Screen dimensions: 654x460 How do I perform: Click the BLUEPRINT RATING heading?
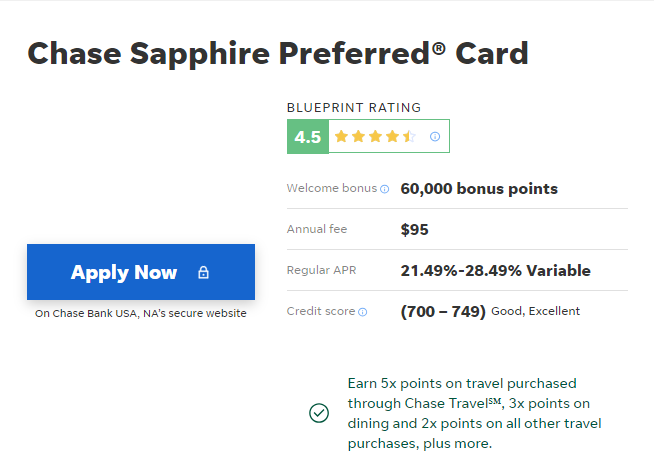(354, 108)
